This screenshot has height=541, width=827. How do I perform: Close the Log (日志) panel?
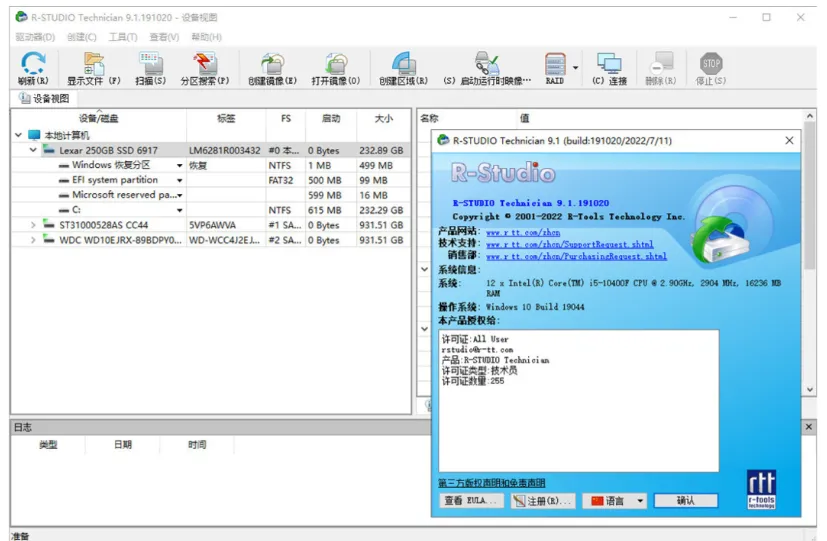pyautogui.click(x=809, y=427)
